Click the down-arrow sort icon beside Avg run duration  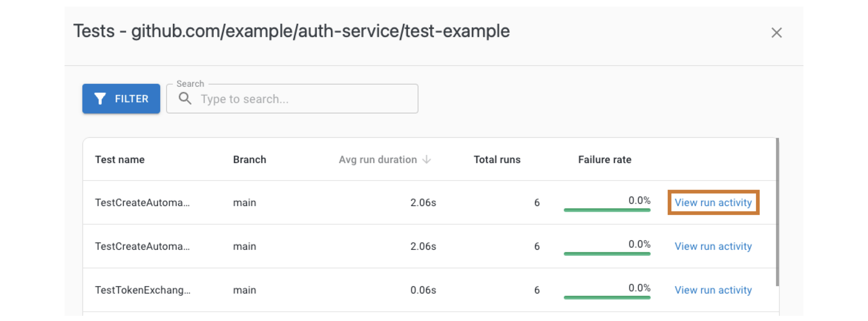[427, 159]
